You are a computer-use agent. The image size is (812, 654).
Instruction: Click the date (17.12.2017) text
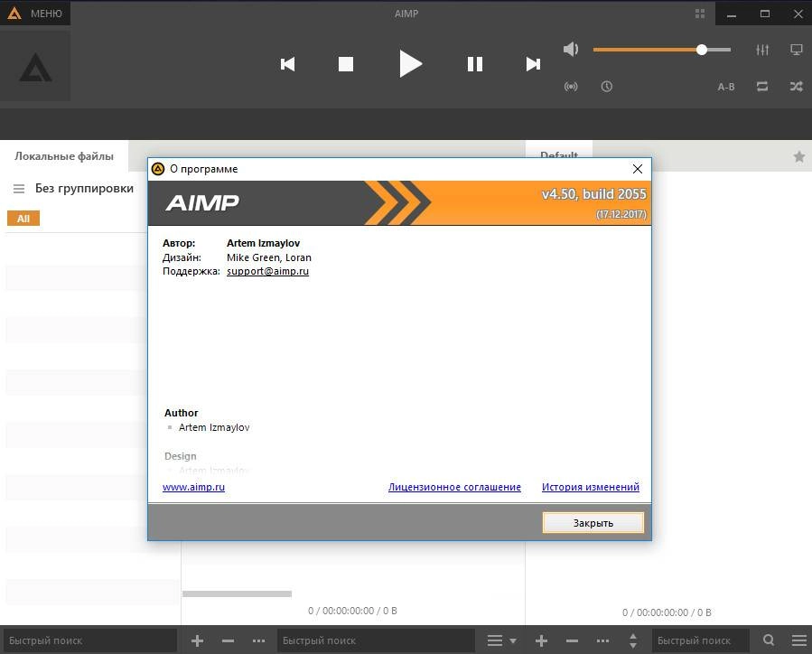pyautogui.click(x=621, y=214)
